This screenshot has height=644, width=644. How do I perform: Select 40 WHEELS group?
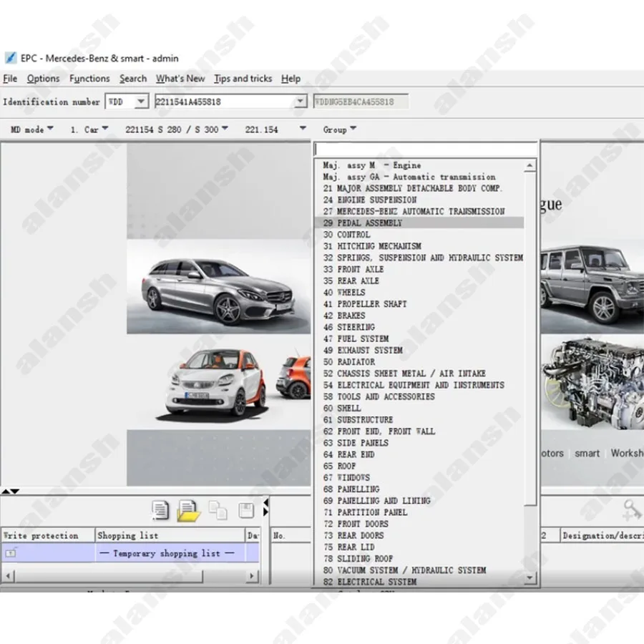[419, 292]
